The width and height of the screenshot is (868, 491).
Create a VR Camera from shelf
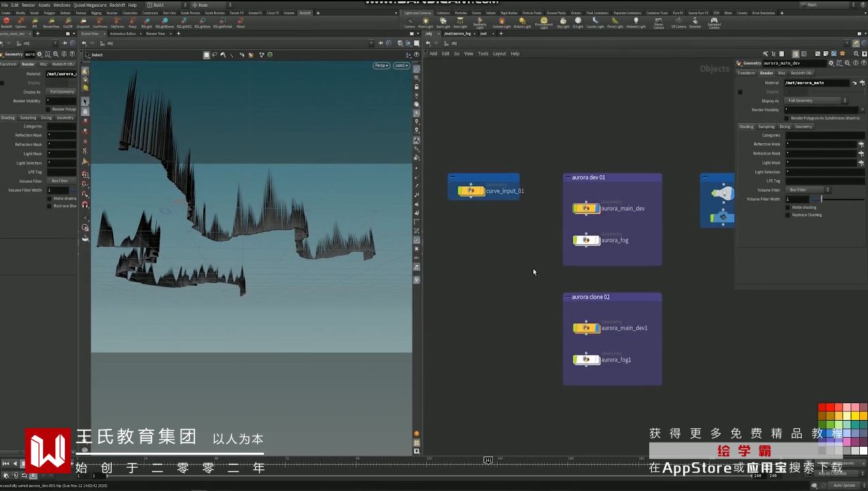point(679,23)
